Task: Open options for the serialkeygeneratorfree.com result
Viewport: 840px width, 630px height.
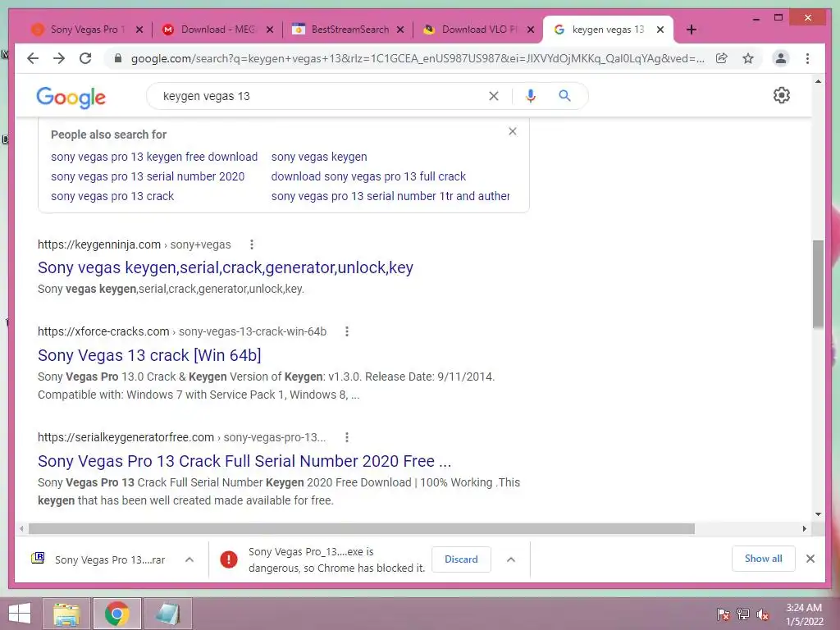Action: click(347, 437)
